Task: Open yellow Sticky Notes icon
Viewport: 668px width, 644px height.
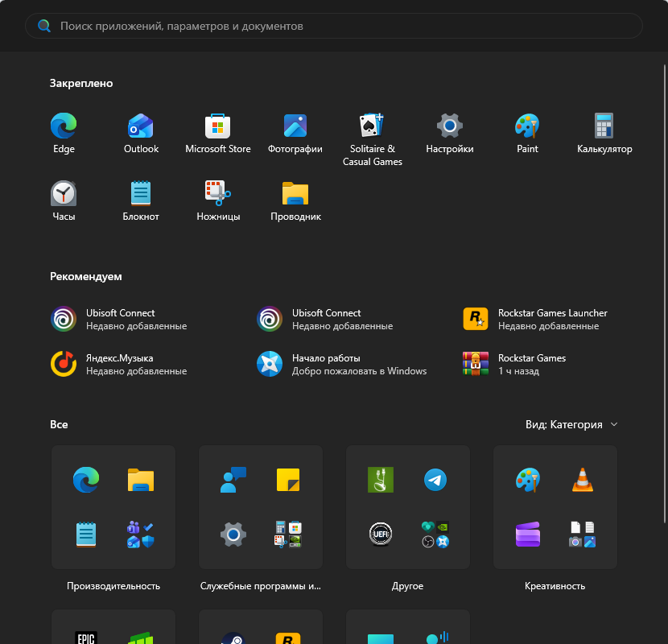Action: [x=288, y=480]
